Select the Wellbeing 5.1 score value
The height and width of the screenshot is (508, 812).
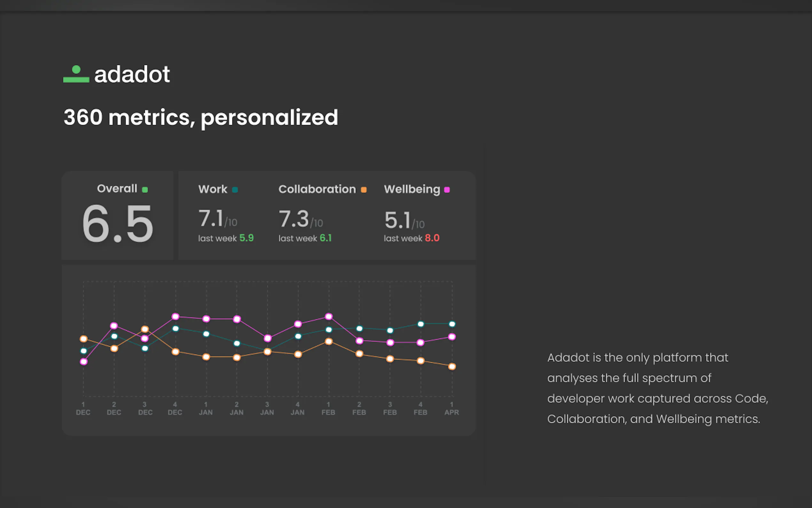coord(397,220)
